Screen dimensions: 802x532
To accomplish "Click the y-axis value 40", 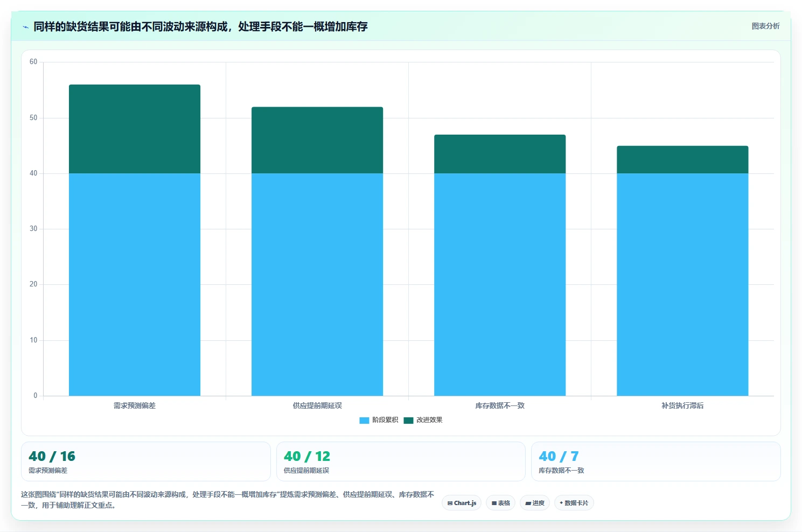I will pos(33,173).
